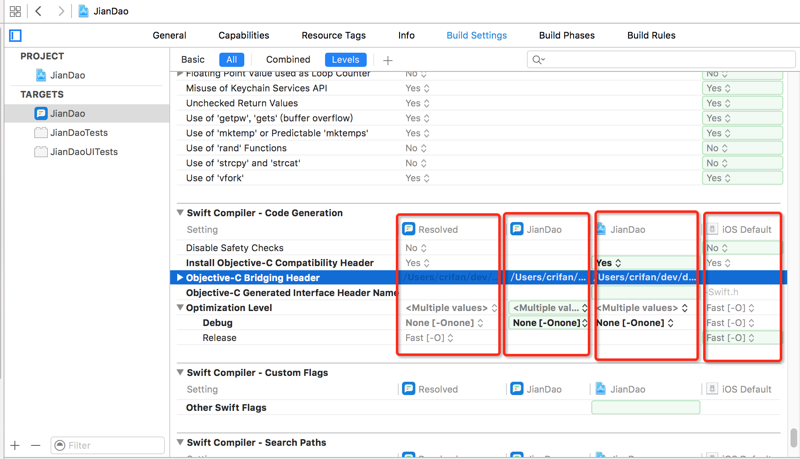Click the vertical scrollbar thumb

[793, 437]
